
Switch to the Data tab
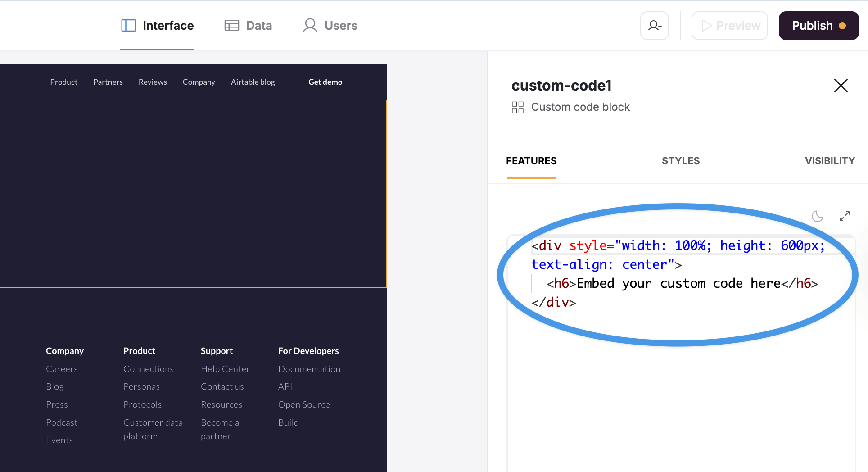coord(248,26)
